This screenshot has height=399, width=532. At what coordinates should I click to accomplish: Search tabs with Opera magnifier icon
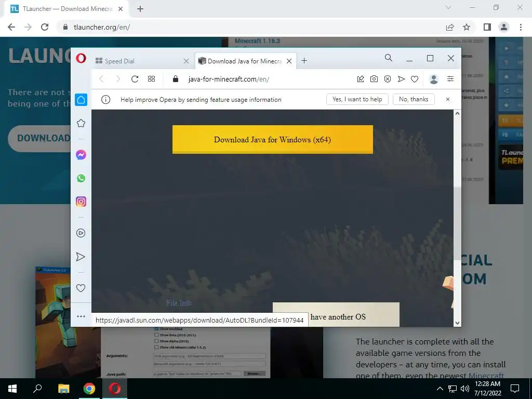point(389,58)
